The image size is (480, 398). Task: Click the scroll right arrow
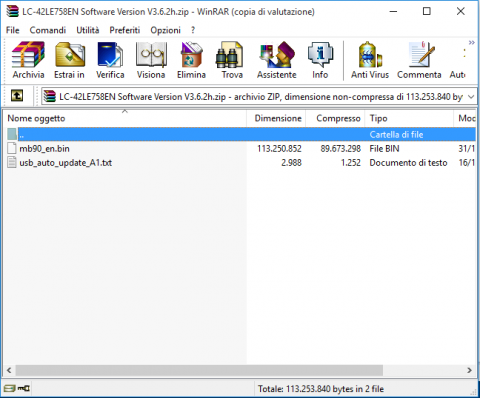[469, 370]
